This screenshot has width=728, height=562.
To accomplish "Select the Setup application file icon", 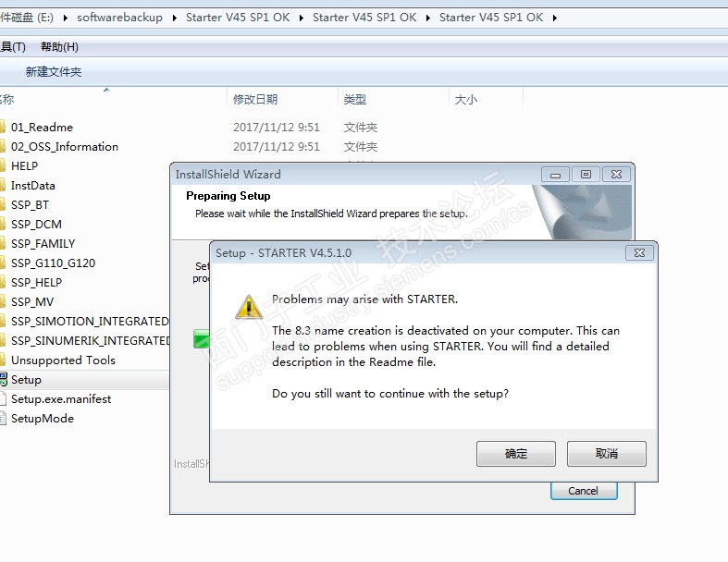I will 4,380.
